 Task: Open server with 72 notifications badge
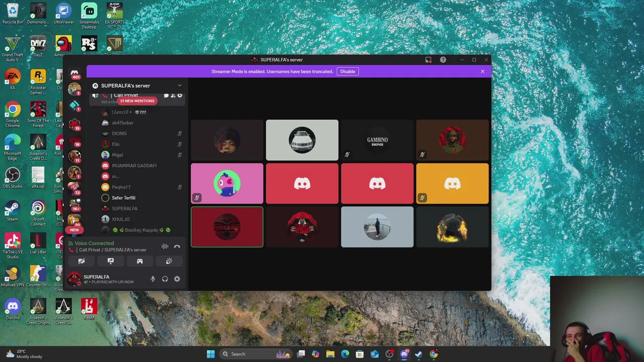coord(74,189)
